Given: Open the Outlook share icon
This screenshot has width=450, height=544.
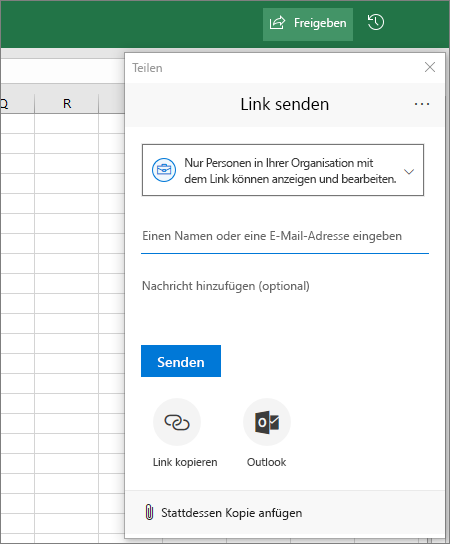Looking at the screenshot, I should tap(267, 422).
